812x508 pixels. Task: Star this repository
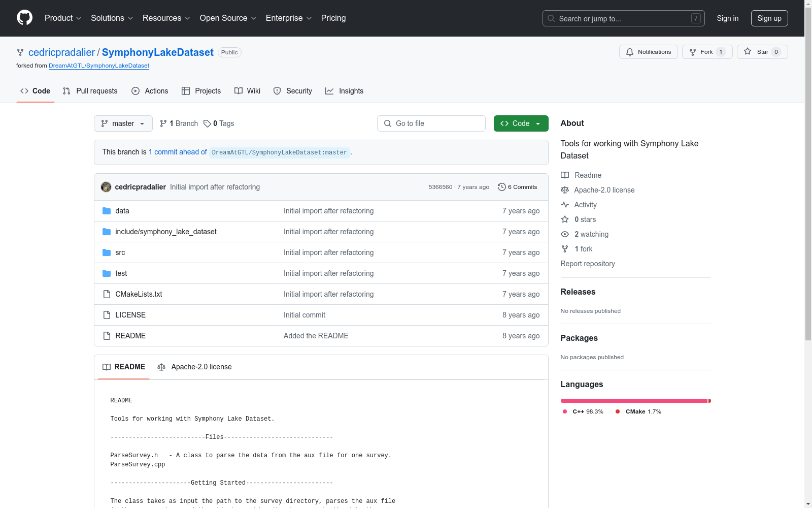pos(762,52)
